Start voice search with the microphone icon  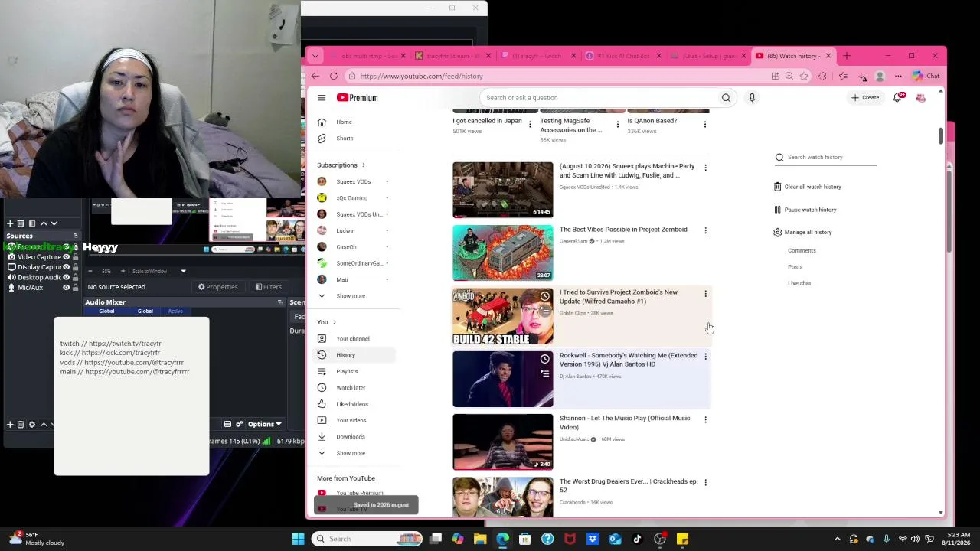pyautogui.click(x=752, y=98)
